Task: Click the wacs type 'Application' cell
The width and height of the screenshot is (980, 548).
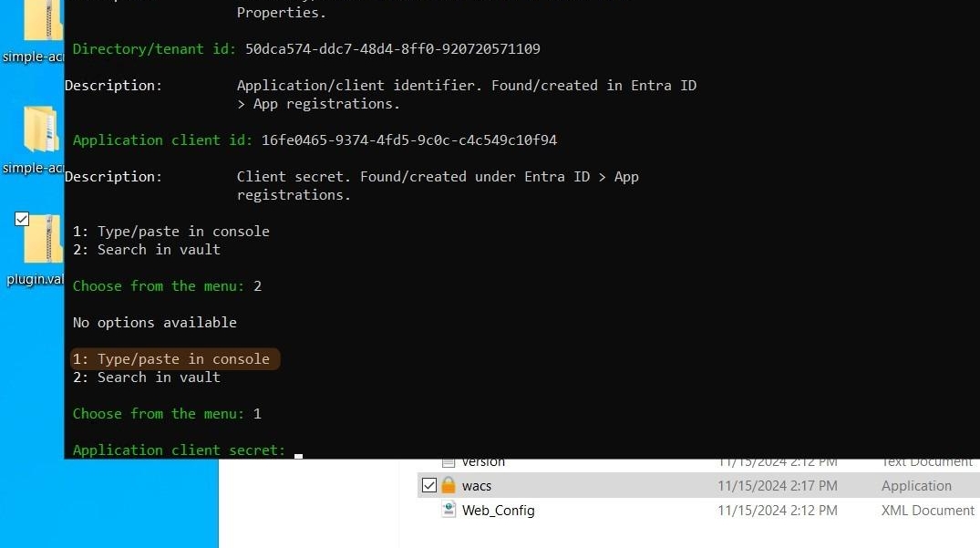Action: (916, 485)
